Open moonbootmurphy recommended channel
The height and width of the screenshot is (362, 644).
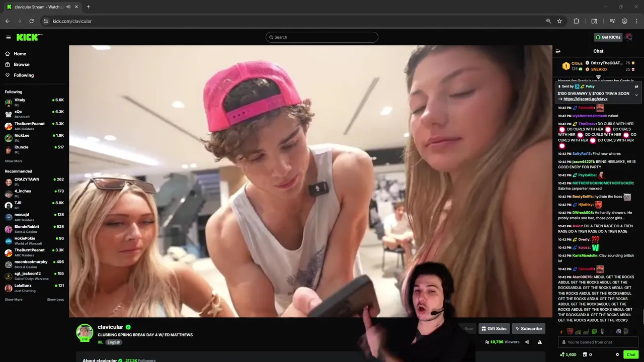click(x=34, y=264)
